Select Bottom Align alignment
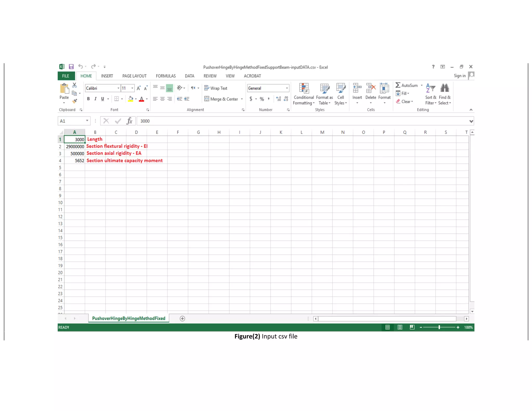The width and height of the screenshot is (532, 411). pyautogui.click(x=169, y=88)
